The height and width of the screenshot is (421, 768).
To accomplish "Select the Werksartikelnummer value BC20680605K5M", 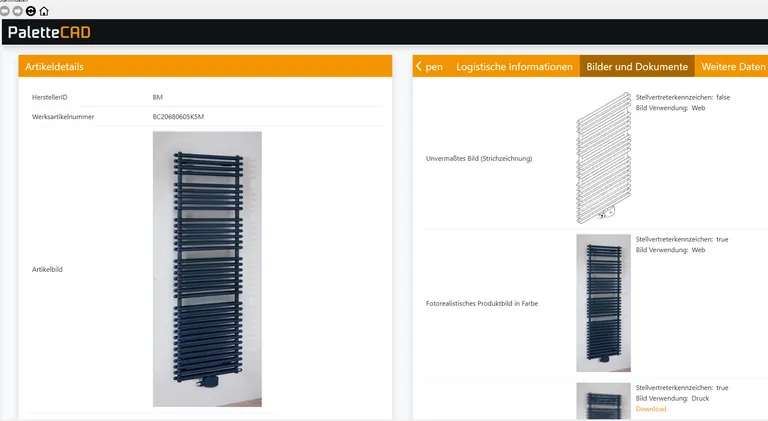I will coord(185,117).
